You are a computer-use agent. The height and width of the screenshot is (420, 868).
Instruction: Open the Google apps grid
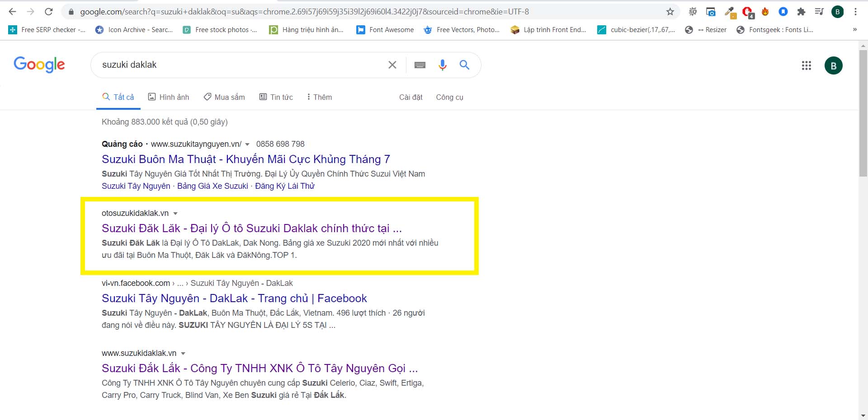807,65
